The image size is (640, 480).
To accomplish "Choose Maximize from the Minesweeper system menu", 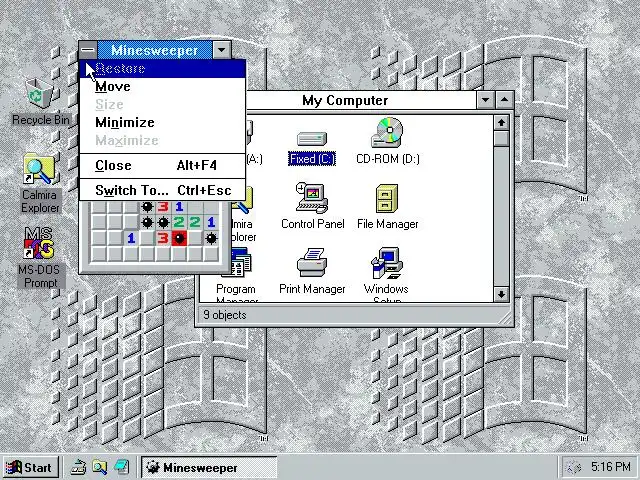I will [162, 140].
